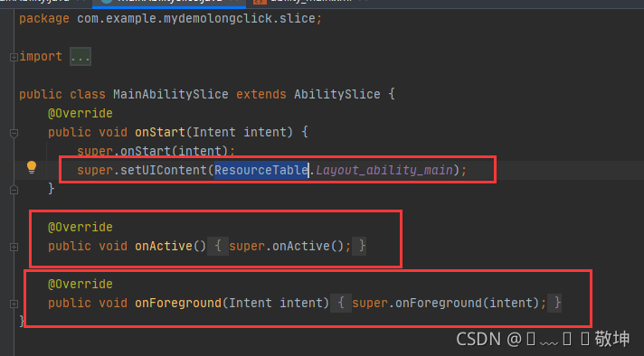This screenshot has width=644, height=356.
Task: Click the selected ResourceTable text
Action: tap(261, 170)
